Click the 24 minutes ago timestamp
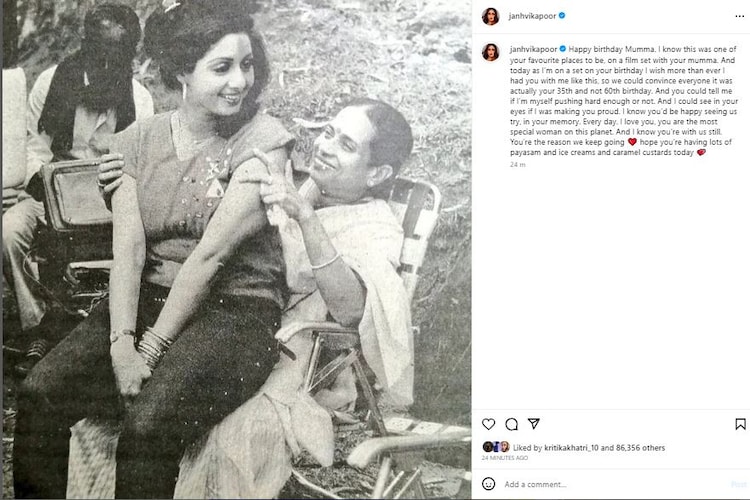This screenshot has height=500, width=750. coord(505,458)
